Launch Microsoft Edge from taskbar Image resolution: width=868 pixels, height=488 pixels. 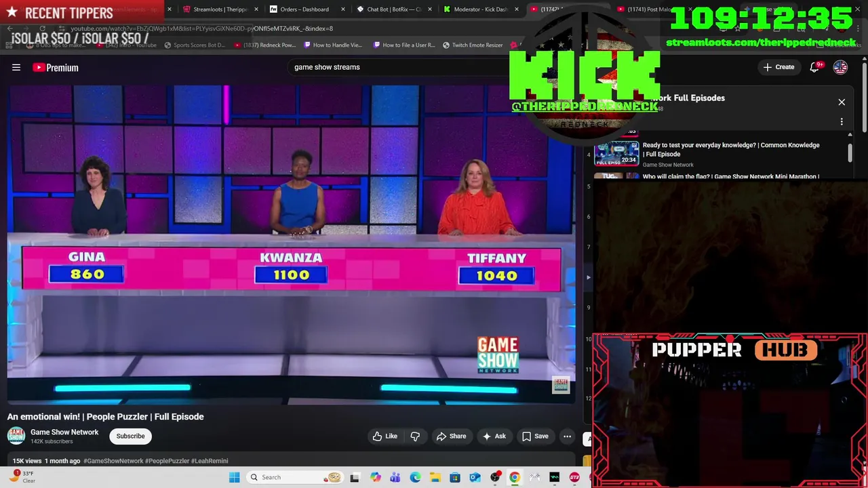415,477
